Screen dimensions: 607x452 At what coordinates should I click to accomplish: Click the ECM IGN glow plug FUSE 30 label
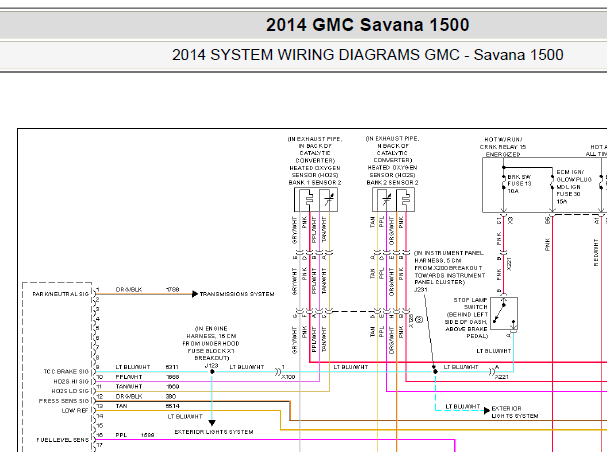574,187
